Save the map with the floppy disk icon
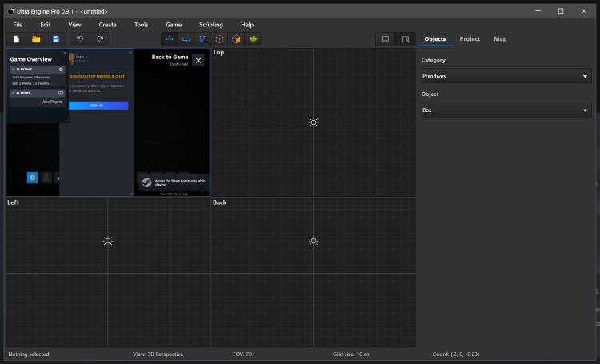 [x=56, y=39]
